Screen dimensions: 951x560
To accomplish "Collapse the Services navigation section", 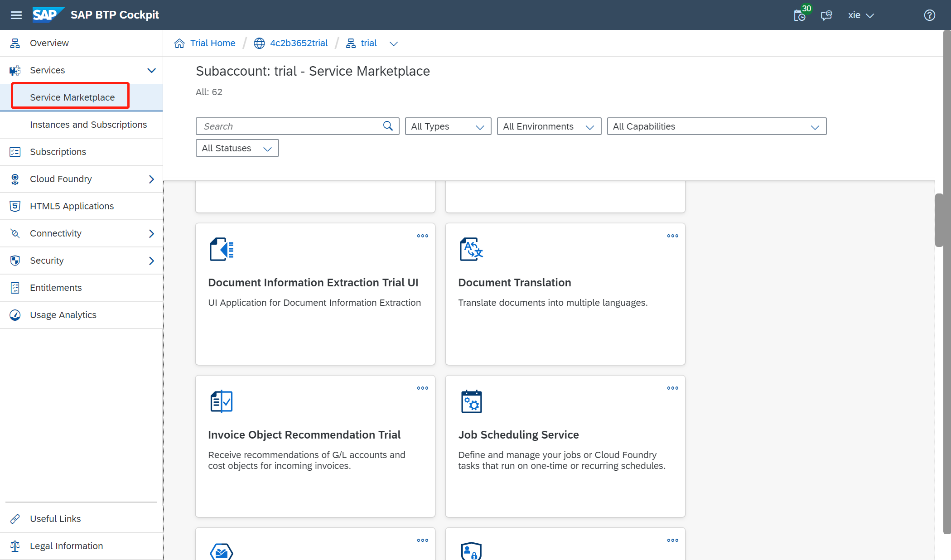I will [151, 70].
